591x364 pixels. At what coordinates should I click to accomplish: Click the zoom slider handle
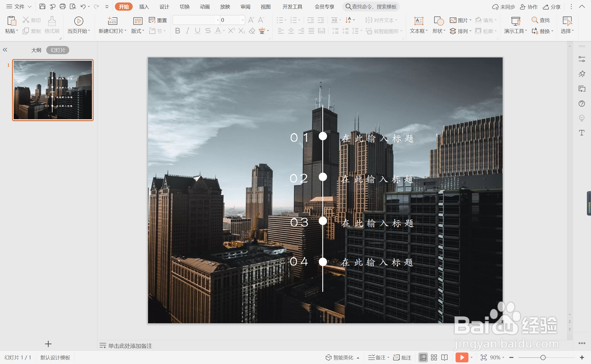click(543, 357)
